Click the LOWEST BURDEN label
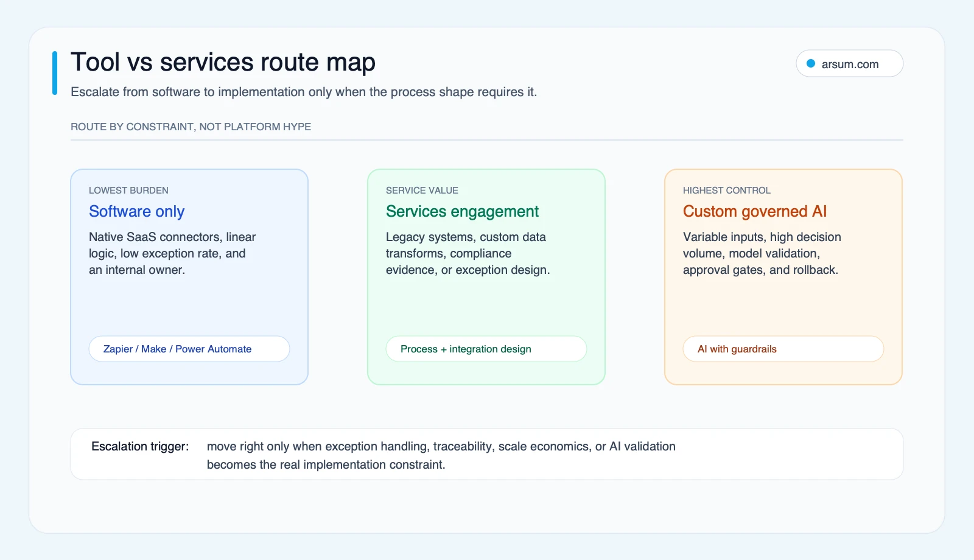The image size is (974, 560). click(128, 191)
